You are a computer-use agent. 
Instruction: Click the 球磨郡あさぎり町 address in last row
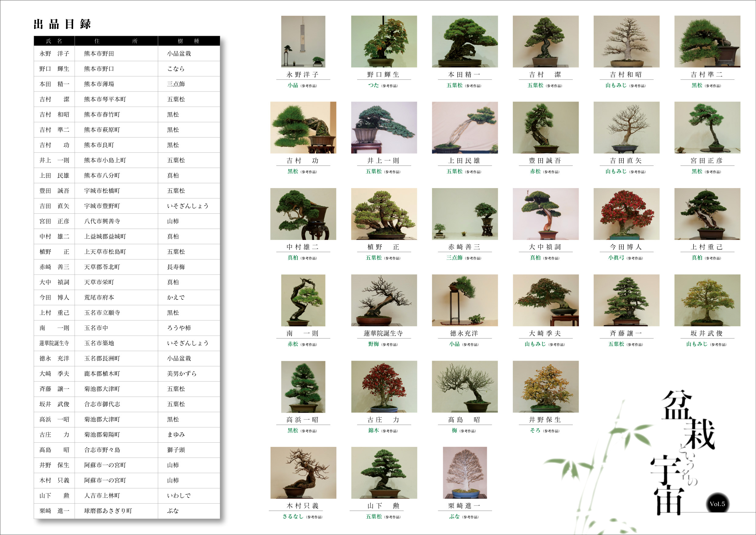108,511
